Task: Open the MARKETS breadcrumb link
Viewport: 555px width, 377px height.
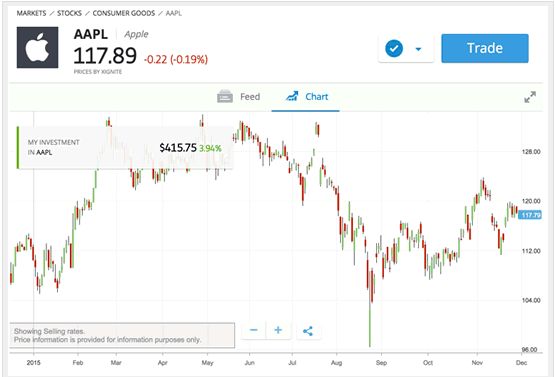Action: (32, 13)
